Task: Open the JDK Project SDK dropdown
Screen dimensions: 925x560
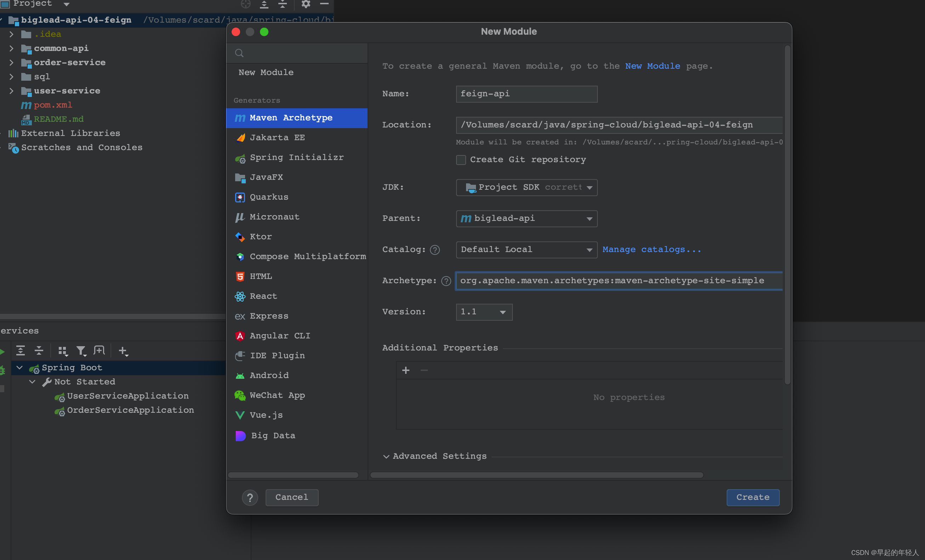Action: click(526, 187)
